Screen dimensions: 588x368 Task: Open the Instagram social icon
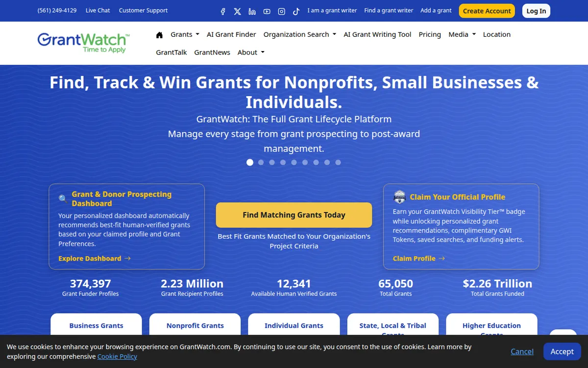point(282,11)
